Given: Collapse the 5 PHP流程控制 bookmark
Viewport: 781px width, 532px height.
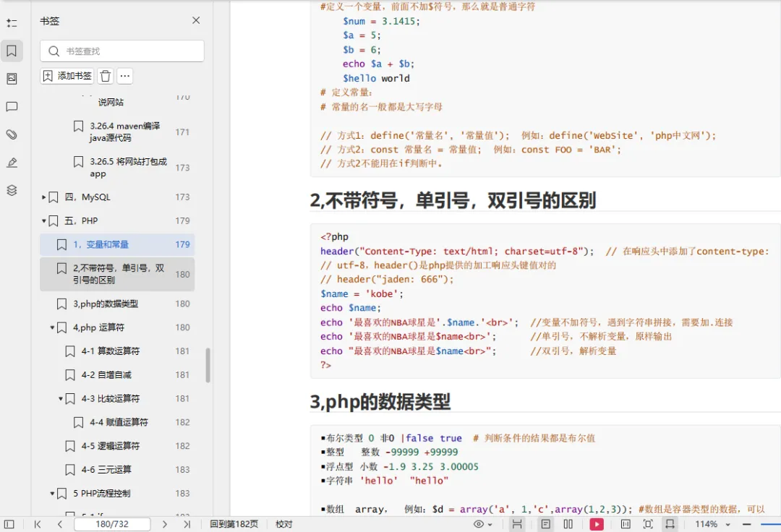Looking at the screenshot, I should pos(52,493).
